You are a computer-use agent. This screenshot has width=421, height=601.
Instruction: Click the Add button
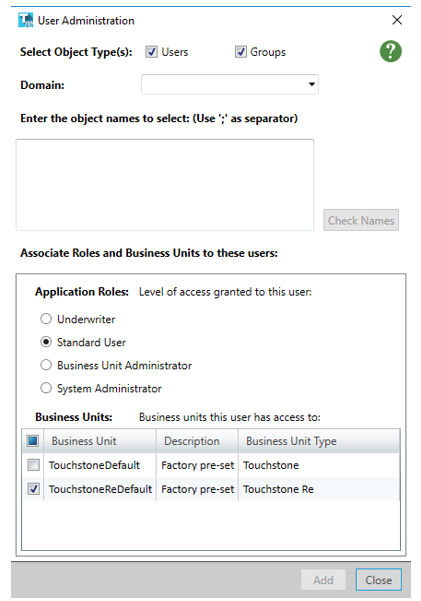[x=323, y=580]
